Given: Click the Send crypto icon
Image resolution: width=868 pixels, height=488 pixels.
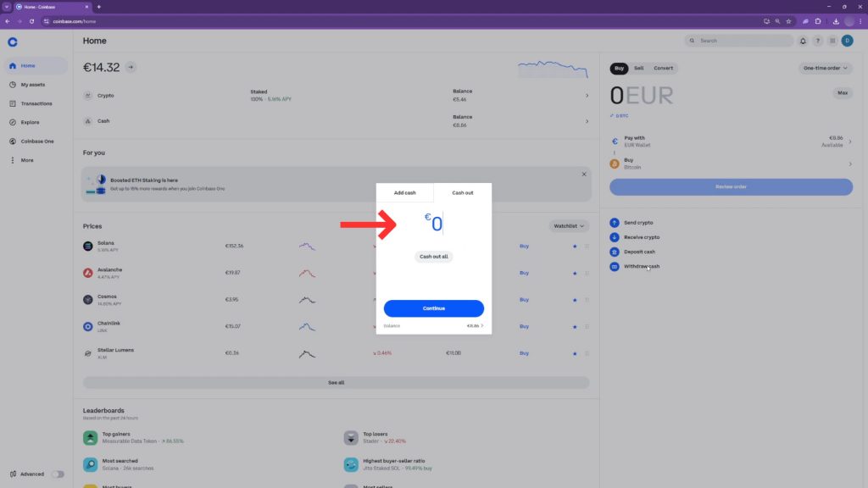Looking at the screenshot, I should click(615, 223).
